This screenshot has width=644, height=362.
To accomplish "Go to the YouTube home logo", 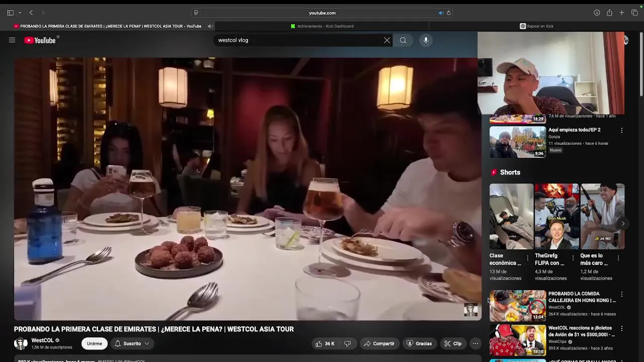I will [x=40, y=40].
